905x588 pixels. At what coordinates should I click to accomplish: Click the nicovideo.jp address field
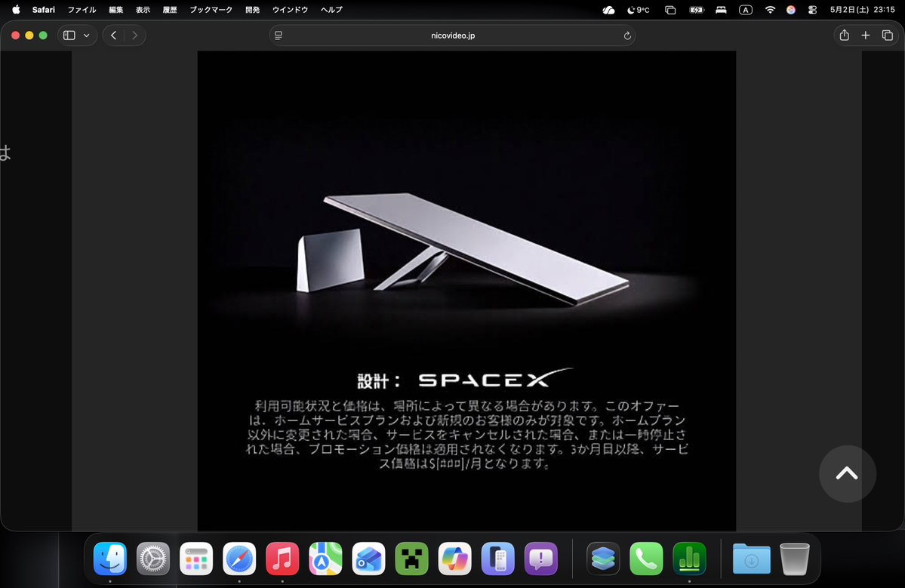click(453, 35)
